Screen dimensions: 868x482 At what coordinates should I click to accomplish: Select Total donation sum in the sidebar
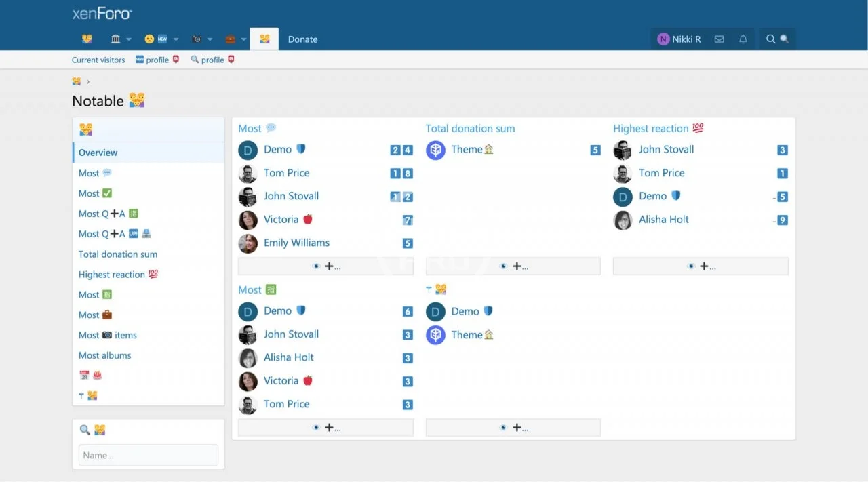coord(118,254)
